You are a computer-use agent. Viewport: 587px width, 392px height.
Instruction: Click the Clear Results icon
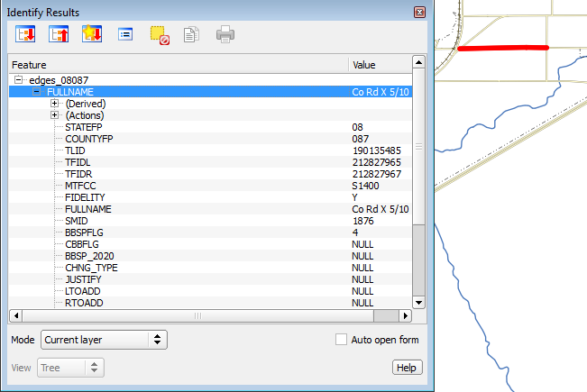tap(159, 35)
